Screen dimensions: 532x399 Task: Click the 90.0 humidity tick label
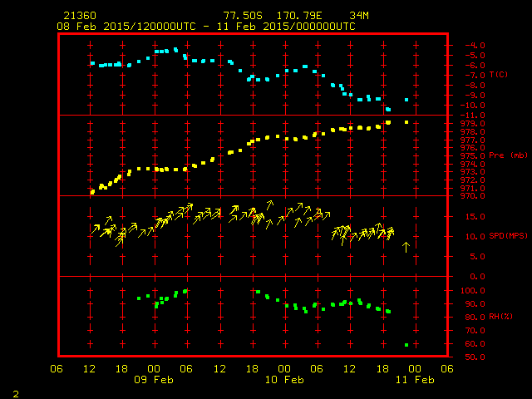point(475,303)
